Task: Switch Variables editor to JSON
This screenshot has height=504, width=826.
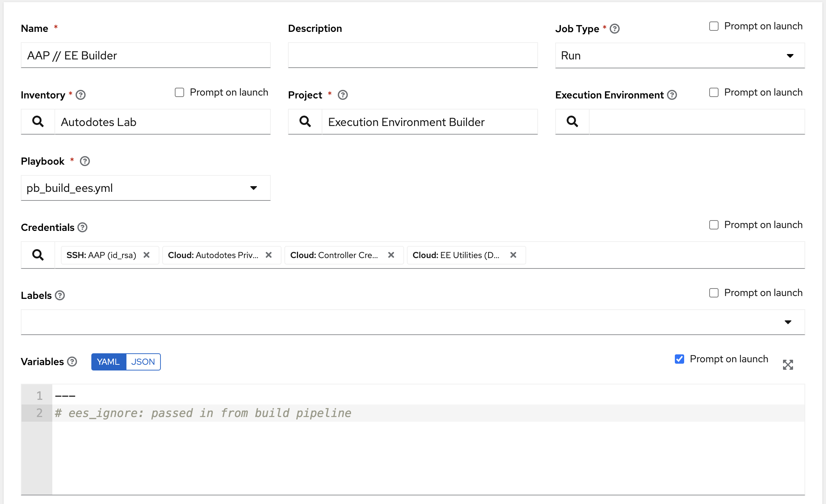Action: pos(142,361)
